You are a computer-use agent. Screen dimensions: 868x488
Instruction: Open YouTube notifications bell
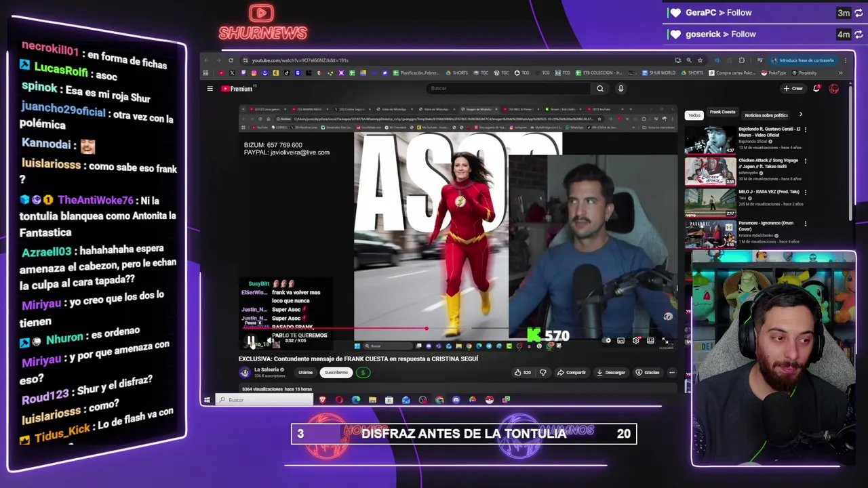(816, 89)
